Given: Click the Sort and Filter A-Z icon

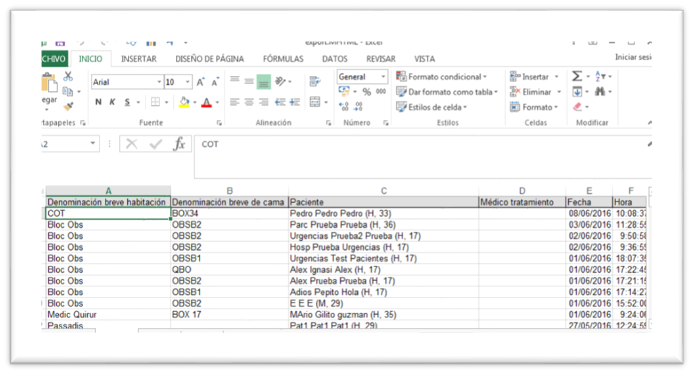Looking at the screenshot, I should click(x=600, y=76).
